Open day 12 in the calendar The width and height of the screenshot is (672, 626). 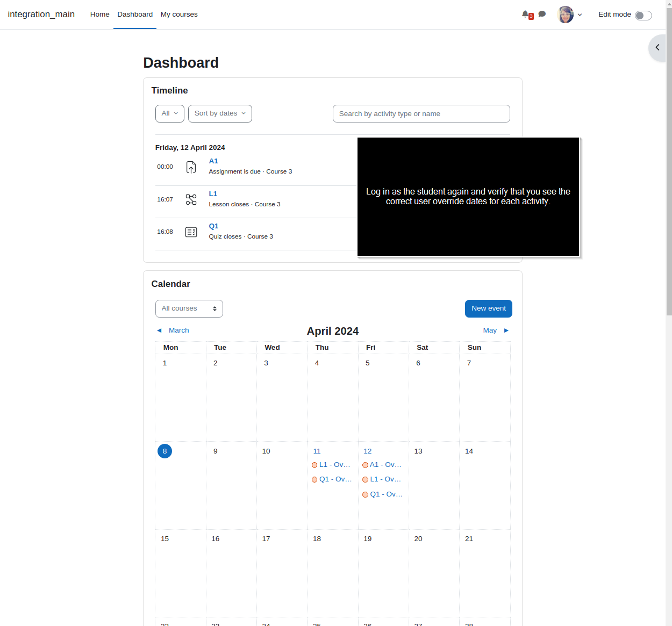point(368,451)
